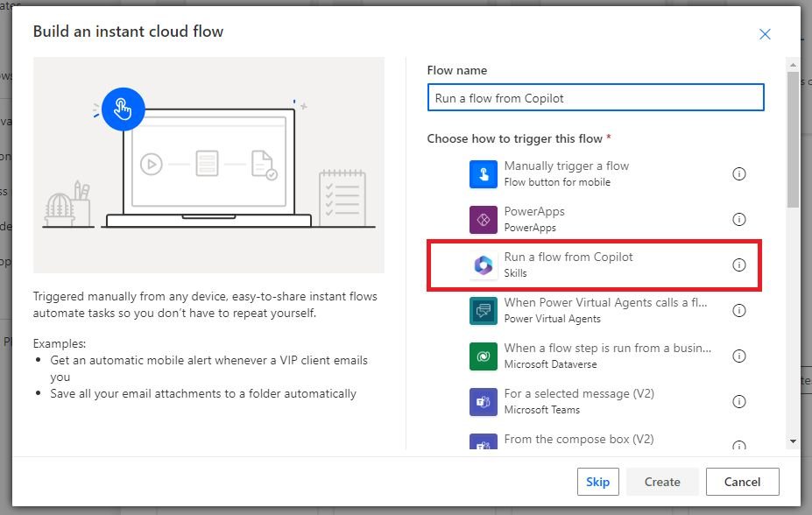
Task: Select the Manually trigger a flow icon
Action: point(484,174)
